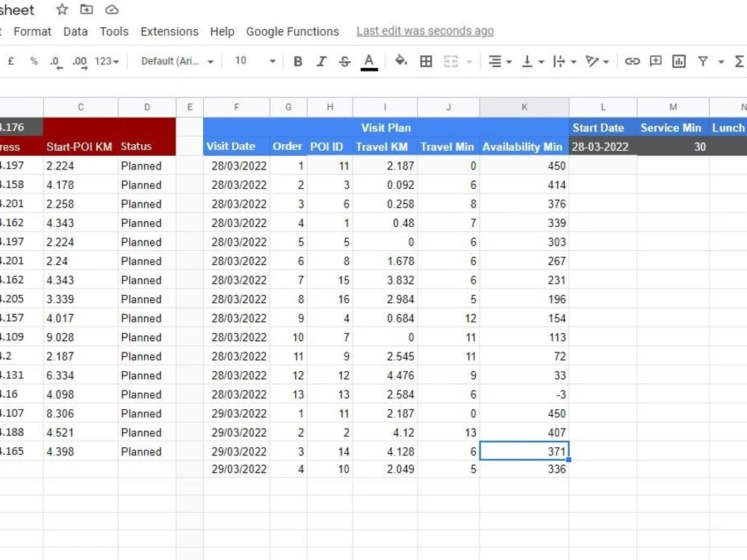747x560 pixels.
Task: Click the Travel KM header cell
Action: [385, 146]
